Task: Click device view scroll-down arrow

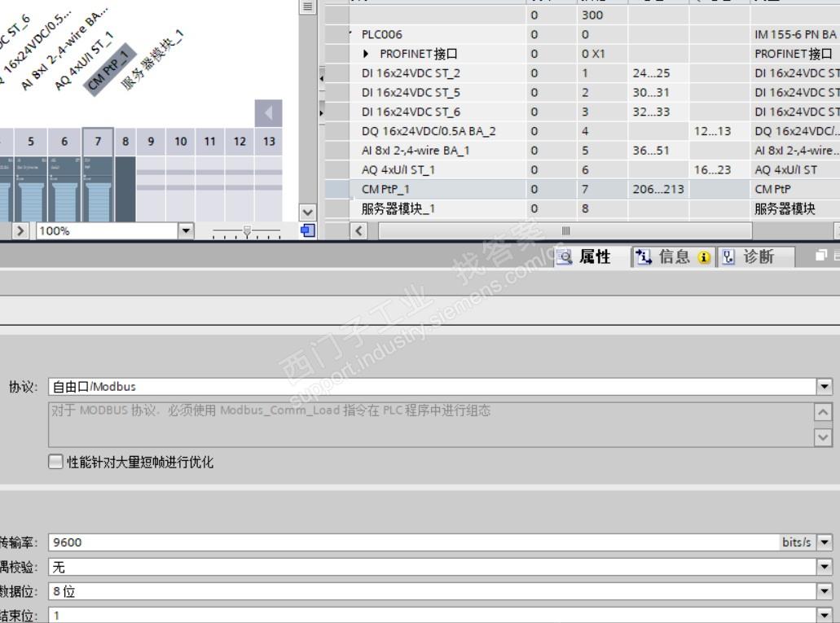Action: point(307,212)
